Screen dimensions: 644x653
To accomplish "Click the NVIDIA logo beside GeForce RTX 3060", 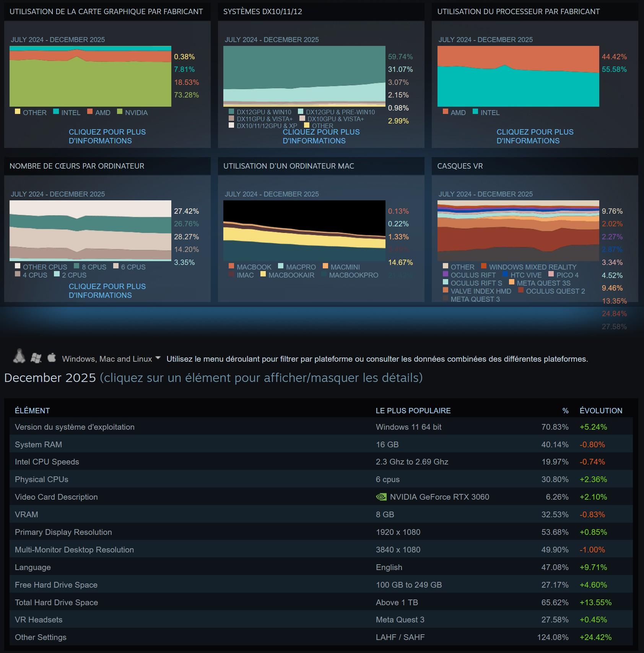I will point(381,497).
